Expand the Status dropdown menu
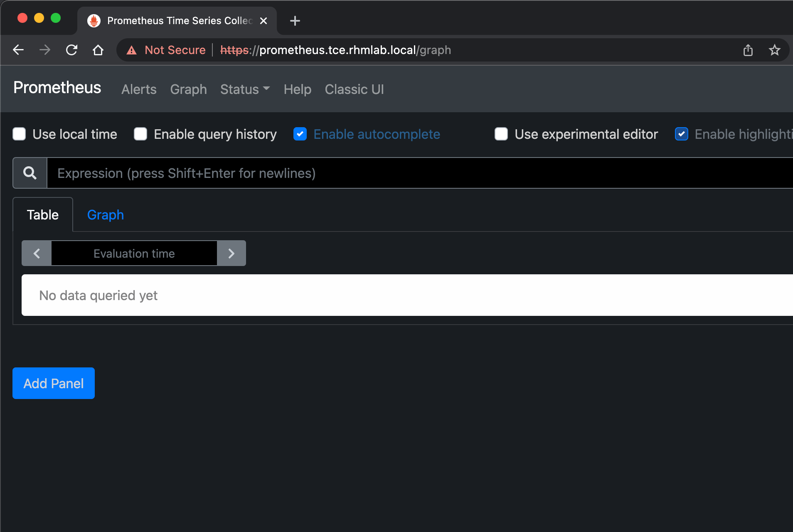Image resolution: width=793 pixels, height=532 pixels. coord(245,89)
